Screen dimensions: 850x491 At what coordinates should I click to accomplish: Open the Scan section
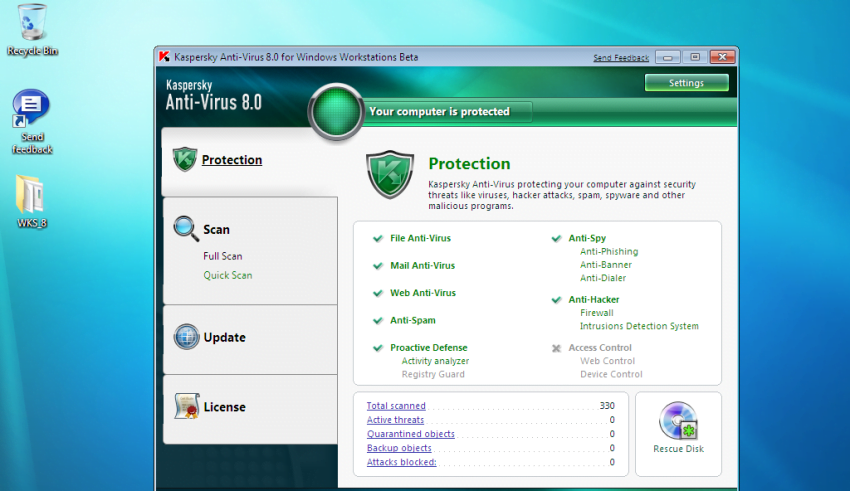click(216, 229)
